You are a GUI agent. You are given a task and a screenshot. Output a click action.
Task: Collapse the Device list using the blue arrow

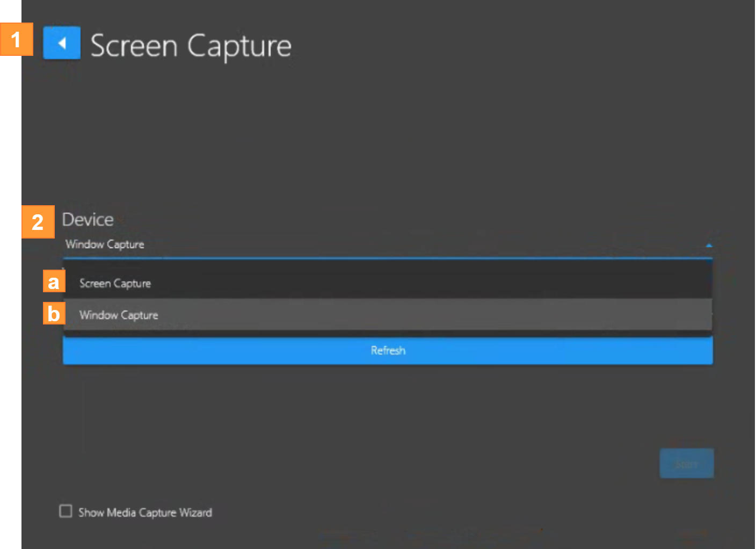click(708, 245)
